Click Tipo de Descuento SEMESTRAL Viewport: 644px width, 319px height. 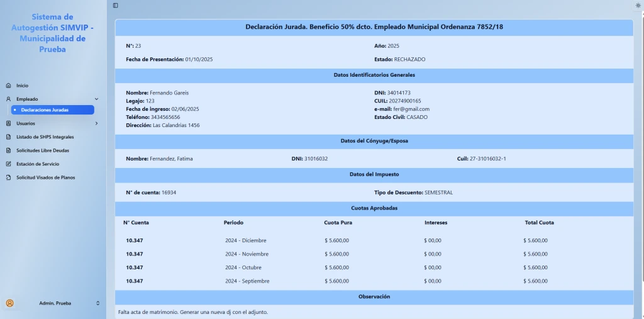coord(414,193)
